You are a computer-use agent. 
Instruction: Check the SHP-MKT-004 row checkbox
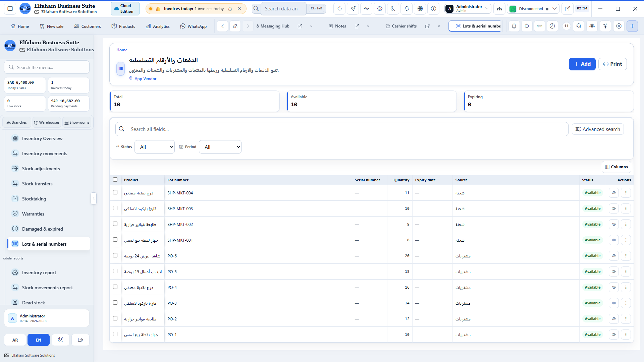115,192
